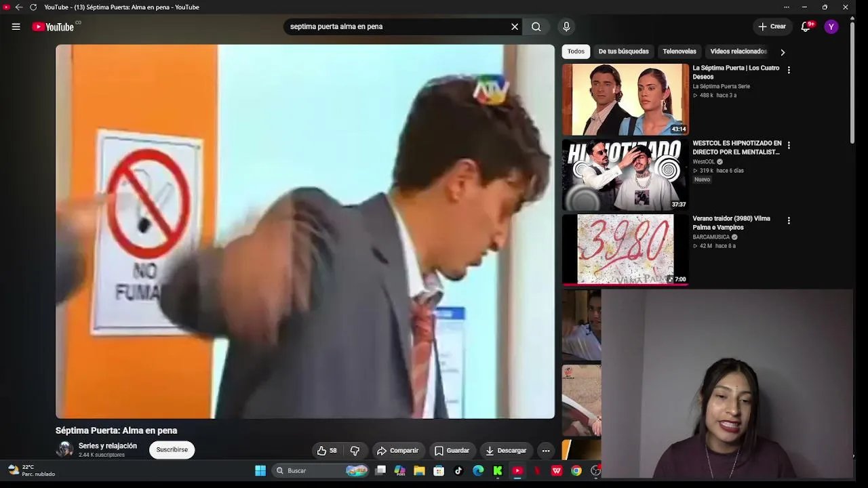
Task: Select the Telenovelas chip
Action: (679, 52)
